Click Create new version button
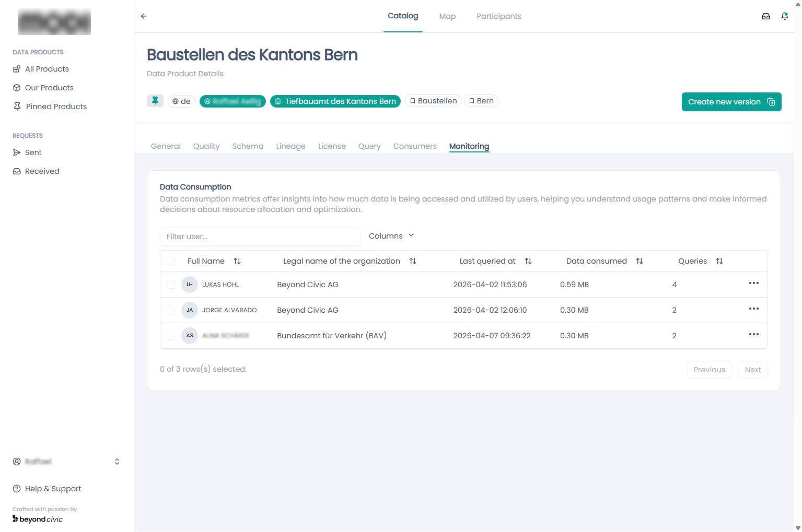 point(731,102)
